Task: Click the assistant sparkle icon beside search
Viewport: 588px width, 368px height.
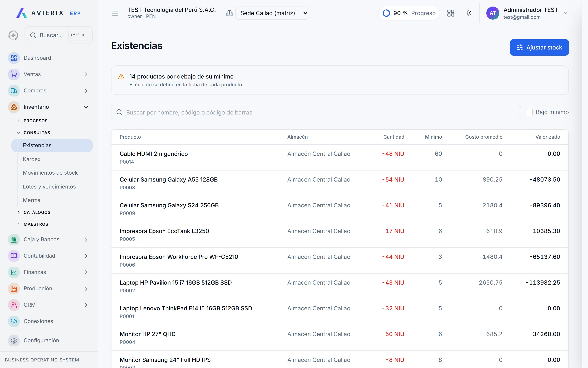Action: click(x=13, y=35)
